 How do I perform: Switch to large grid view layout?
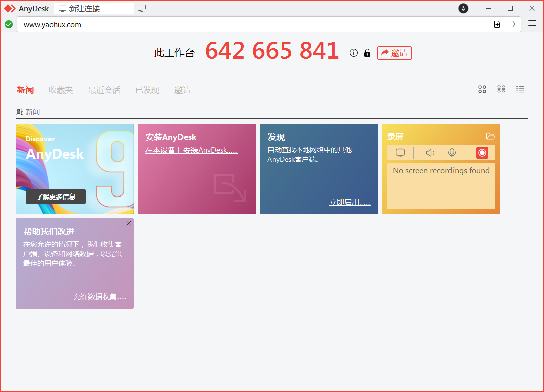[482, 89]
